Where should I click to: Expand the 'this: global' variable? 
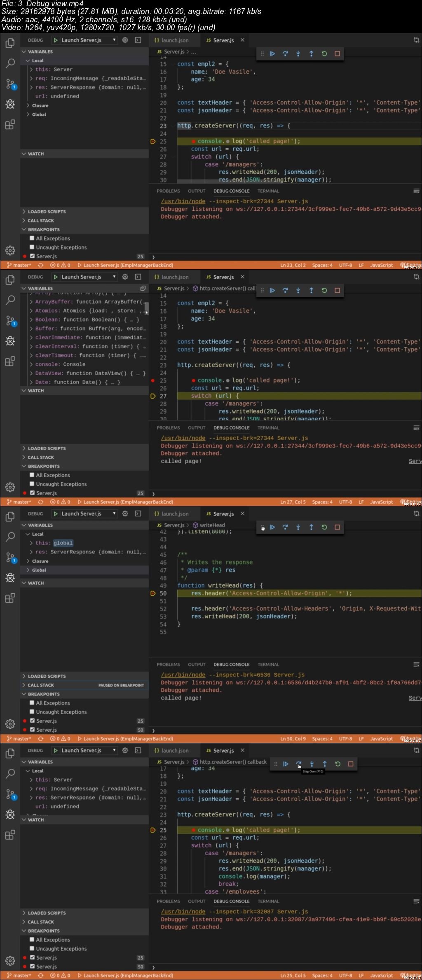31,543
